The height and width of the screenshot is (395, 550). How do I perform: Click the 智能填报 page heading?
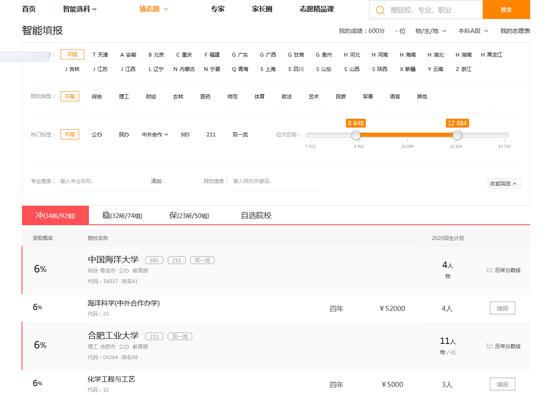42,31
